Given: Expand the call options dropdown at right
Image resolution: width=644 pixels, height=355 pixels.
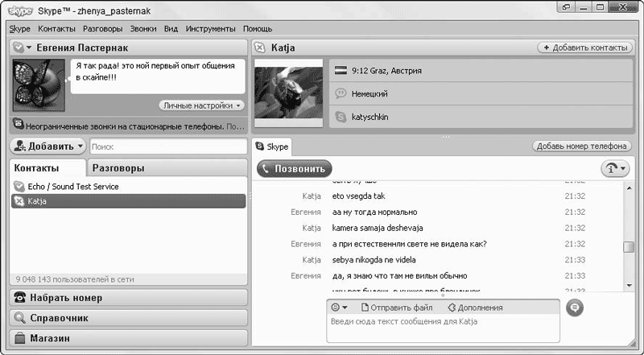Looking at the screenshot, I should (x=616, y=169).
